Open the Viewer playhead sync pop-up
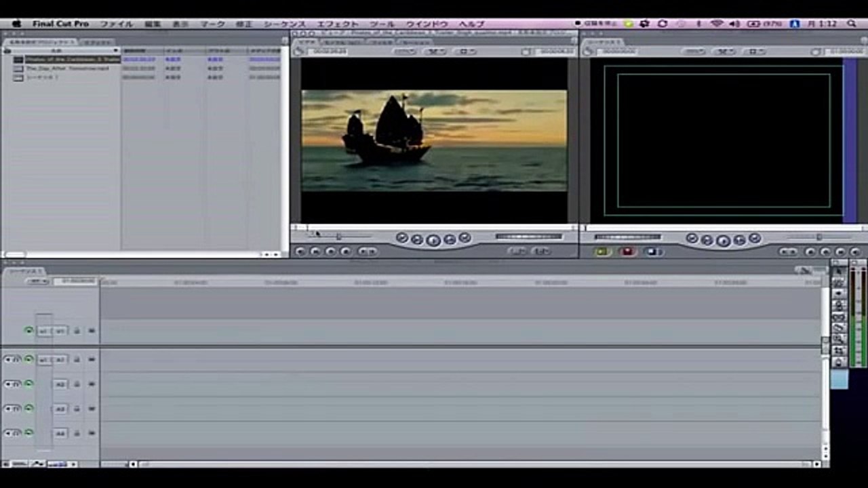868x488 pixels. coord(435,52)
